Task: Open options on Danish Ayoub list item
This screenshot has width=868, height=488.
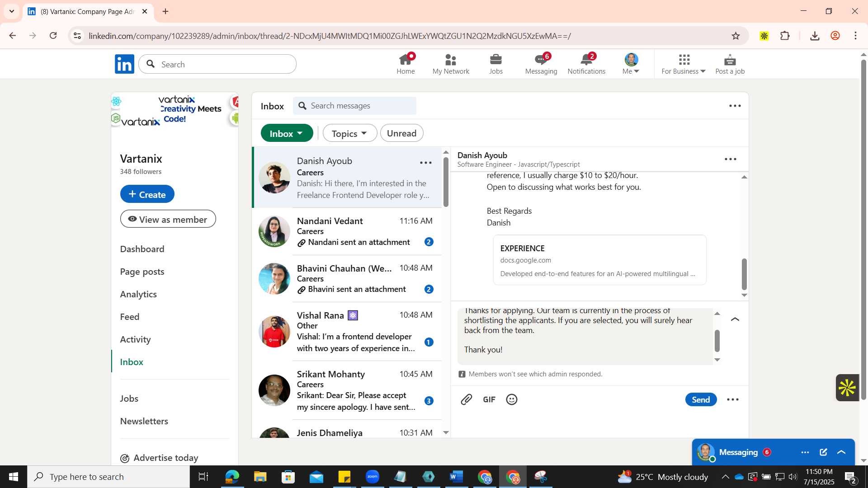Action: click(426, 163)
